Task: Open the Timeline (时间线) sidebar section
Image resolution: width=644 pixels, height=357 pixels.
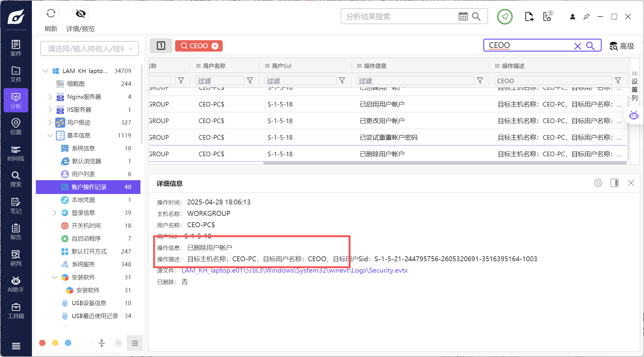Action: 16,153
